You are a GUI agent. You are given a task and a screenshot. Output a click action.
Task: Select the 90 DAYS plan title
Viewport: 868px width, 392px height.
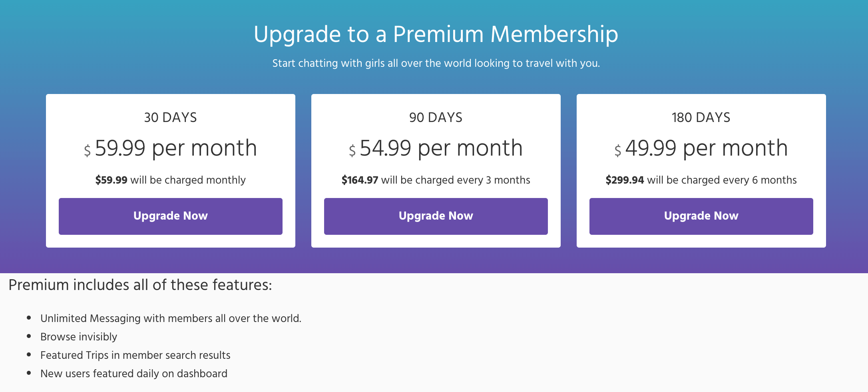[x=436, y=117]
